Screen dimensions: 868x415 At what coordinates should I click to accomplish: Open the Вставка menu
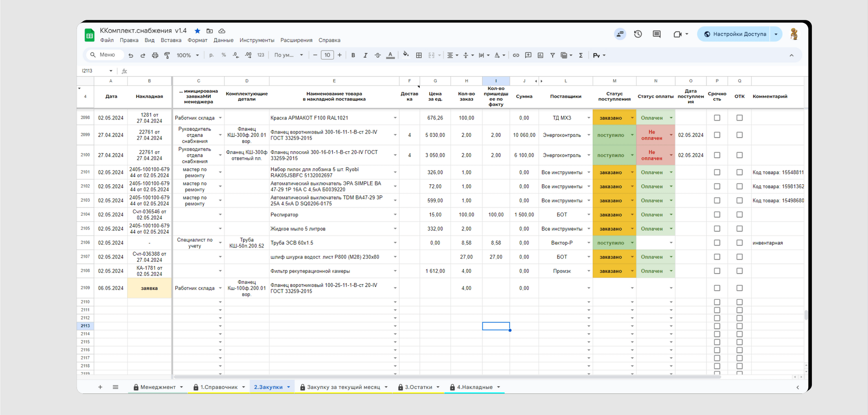pos(171,40)
